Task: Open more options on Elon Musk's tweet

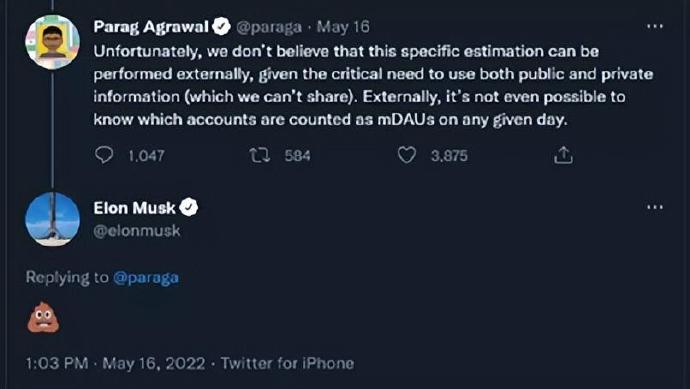Action: pyautogui.click(x=655, y=207)
